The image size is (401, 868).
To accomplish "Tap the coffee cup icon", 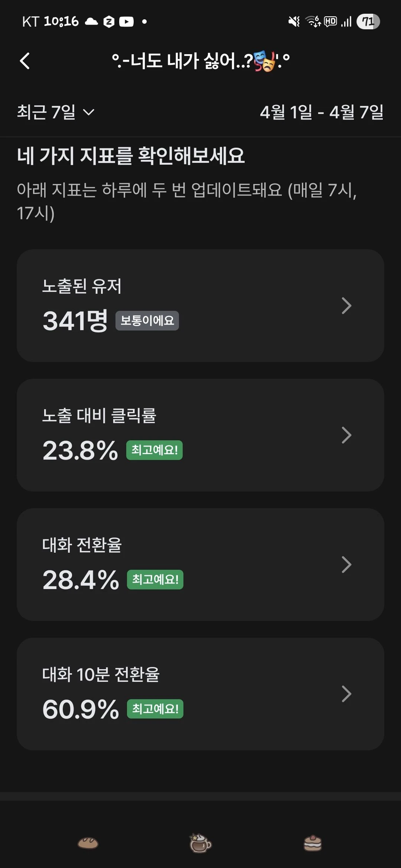I will [200, 843].
